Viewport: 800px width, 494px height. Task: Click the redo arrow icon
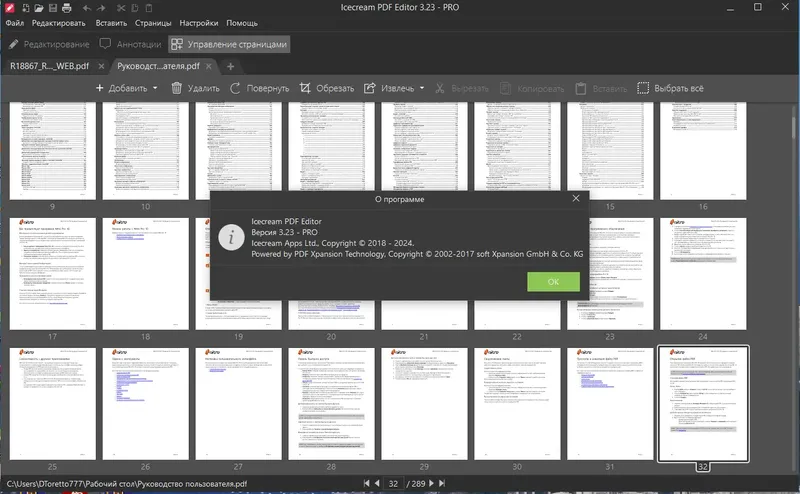[x=101, y=8]
